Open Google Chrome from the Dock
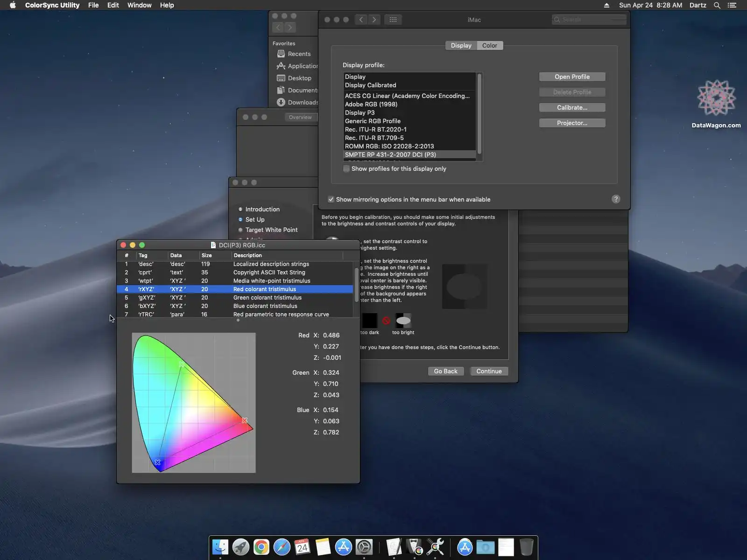 [x=261, y=547]
